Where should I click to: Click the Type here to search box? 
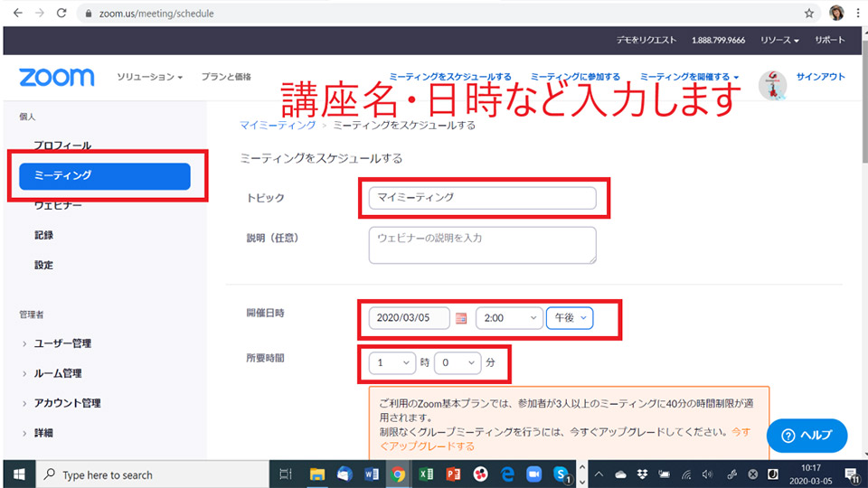click(152, 474)
